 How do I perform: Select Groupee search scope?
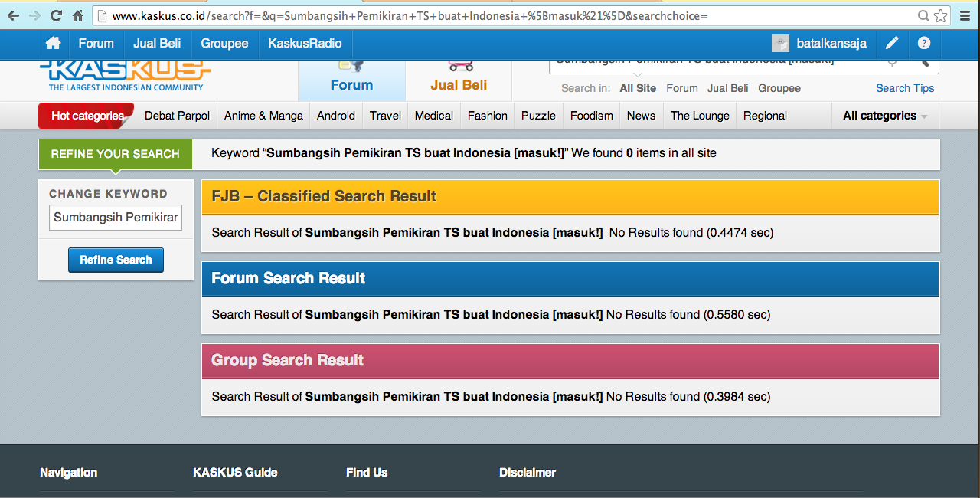(x=779, y=88)
